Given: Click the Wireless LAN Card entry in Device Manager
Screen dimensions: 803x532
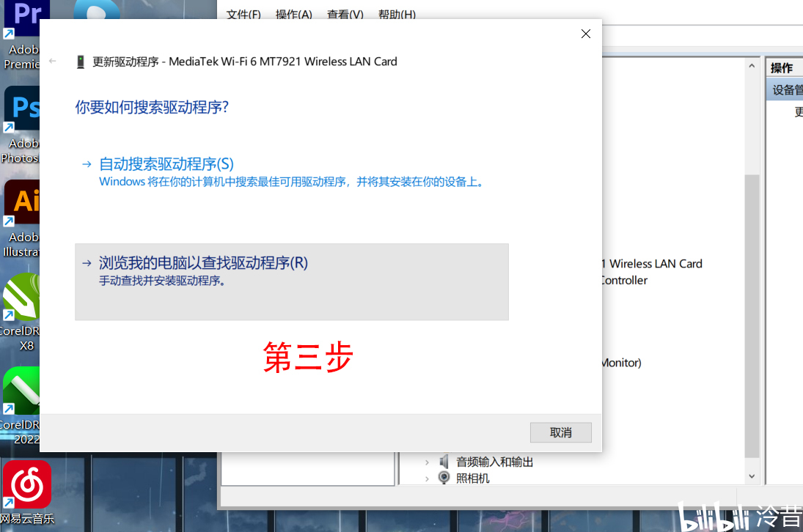Looking at the screenshot, I should pyautogui.click(x=652, y=264).
